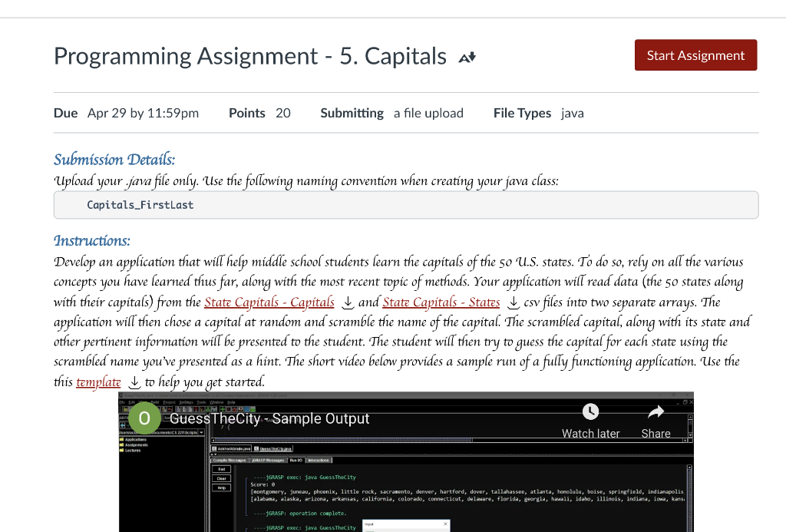Viewport: 786px width, 532px height.
Task: Open the State Capitals - Capitals link
Action: (269, 302)
